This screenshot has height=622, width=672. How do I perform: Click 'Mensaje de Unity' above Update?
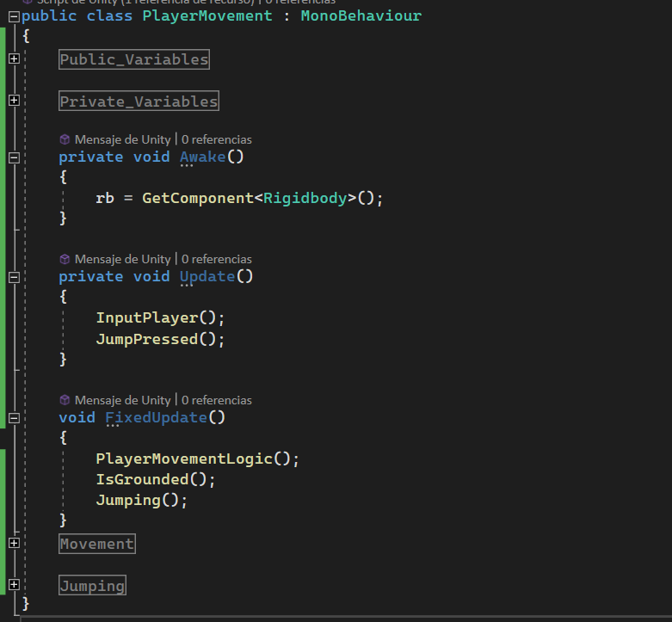(122, 259)
